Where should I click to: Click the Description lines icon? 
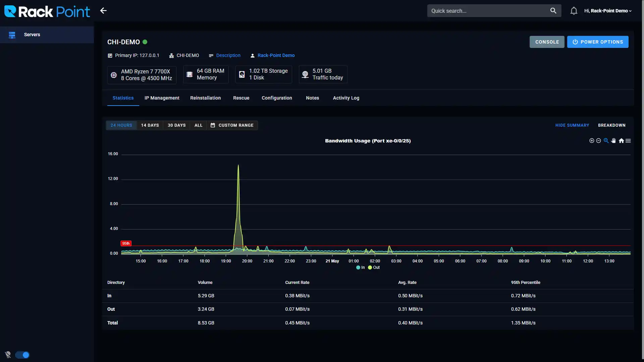pos(211,56)
